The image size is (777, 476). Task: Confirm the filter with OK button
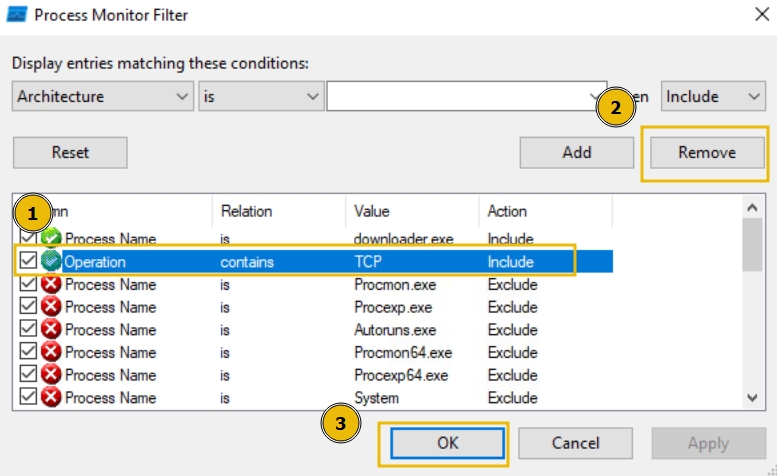tap(443, 443)
